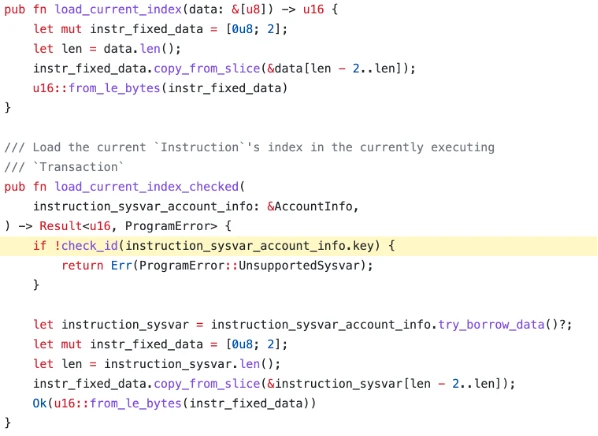
Task: Click the 'return' keyword
Action: pos(82,265)
